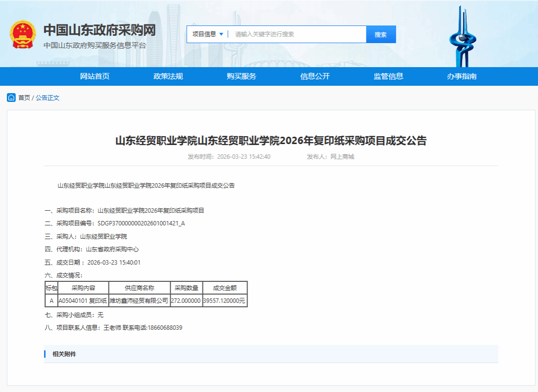Select 购买服务 in navigation bar
The image size is (538, 392).
point(242,76)
